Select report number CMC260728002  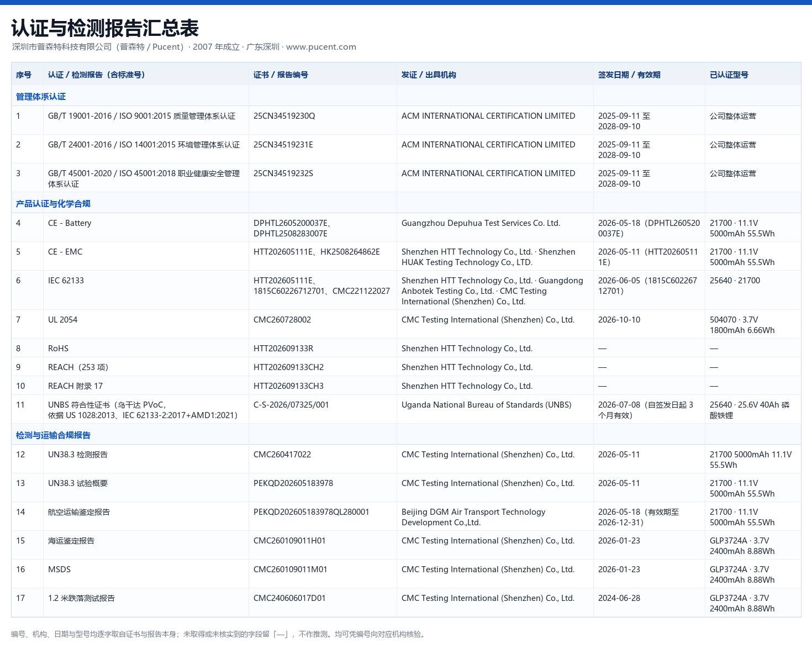[282, 320]
